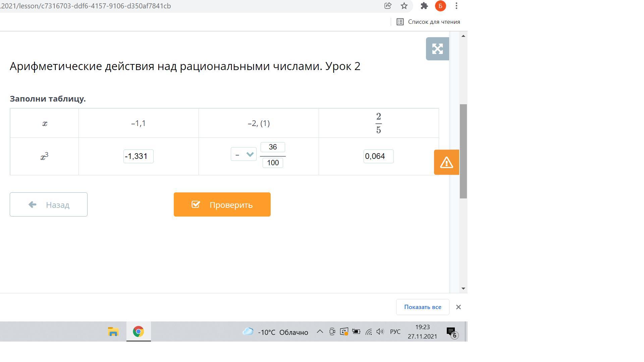Open the sign dropdown in fraction cell
Image resolution: width=644 pixels, height=362 pixels.
244,154
